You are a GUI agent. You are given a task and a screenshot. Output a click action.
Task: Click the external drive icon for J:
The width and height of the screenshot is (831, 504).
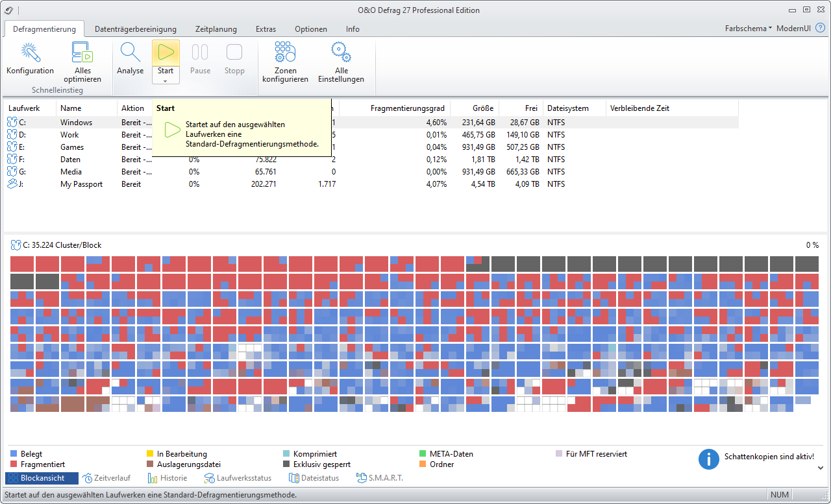point(13,184)
